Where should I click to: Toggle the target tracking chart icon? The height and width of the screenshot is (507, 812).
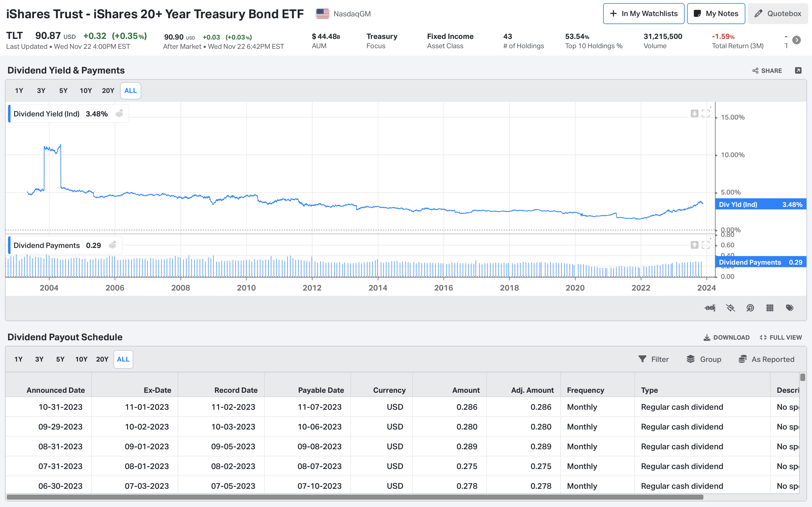pos(750,308)
